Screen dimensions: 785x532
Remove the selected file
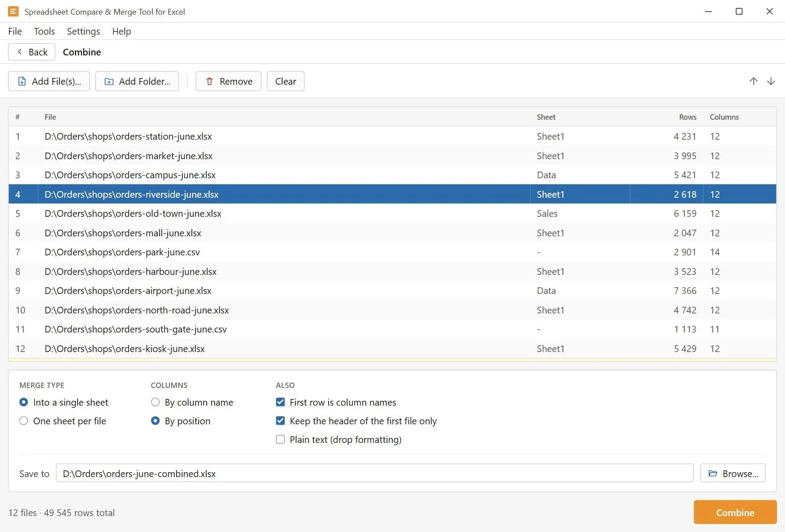tap(228, 81)
